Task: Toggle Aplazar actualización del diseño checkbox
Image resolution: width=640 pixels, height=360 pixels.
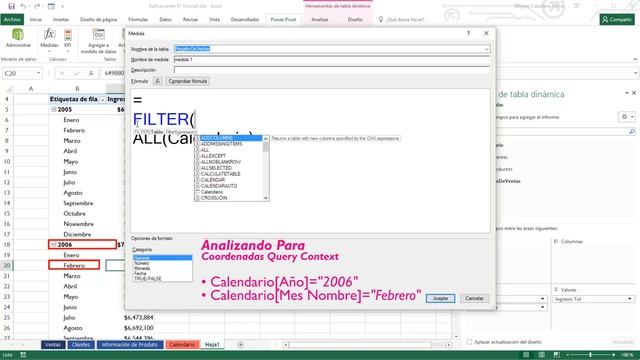Action: (469, 342)
